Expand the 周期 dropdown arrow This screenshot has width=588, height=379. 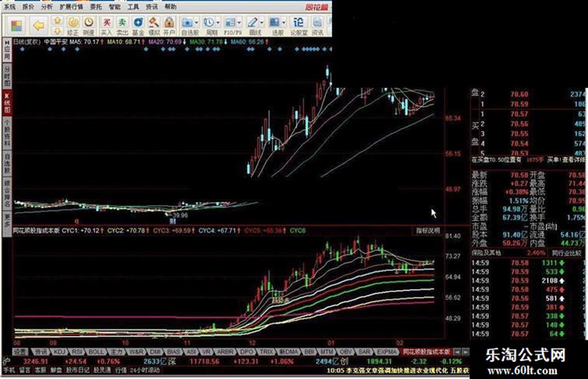tap(218, 23)
